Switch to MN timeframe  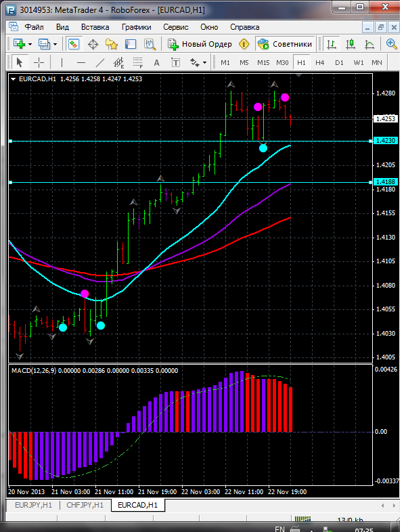tap(377, 62)
